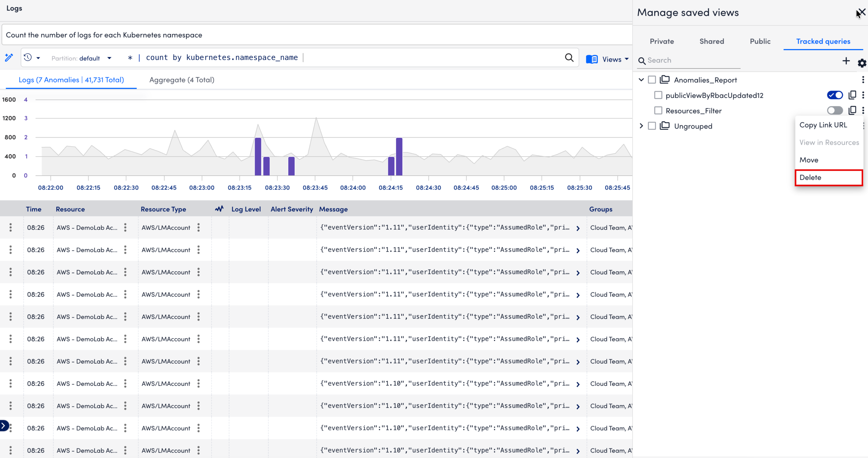Copy the publicViewByRbacUpdated12 view icon
The image size is (868, 458).
pyautogui.click(x=852, y=95)
